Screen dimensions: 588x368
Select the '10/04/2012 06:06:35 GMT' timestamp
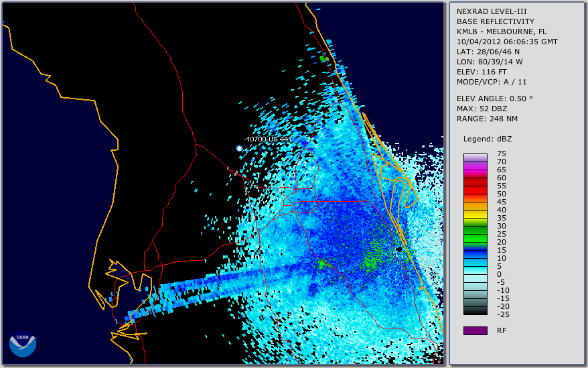pos(507,42)
